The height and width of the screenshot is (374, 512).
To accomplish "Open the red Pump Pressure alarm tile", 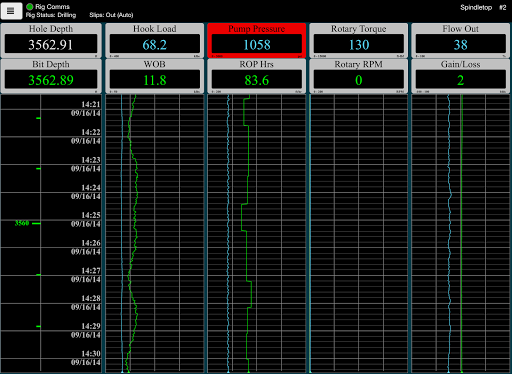I will pos(257,41).
